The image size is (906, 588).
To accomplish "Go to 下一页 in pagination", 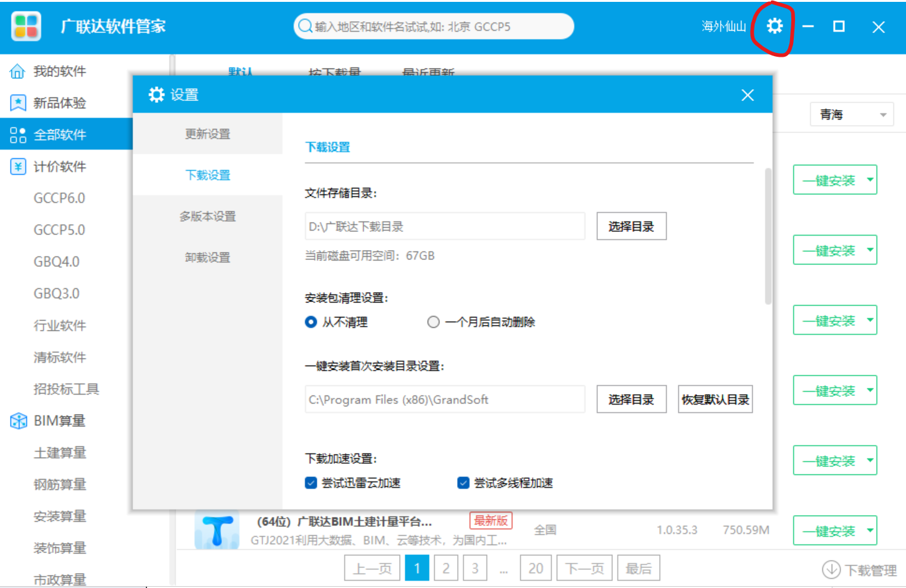I will [584, 569].
